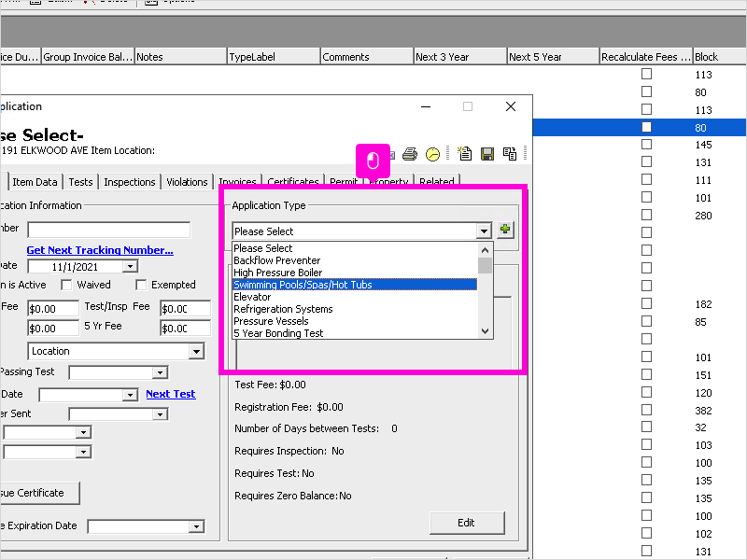
Task: Collapse the Application Type combo box arrow
Action: click(x=484, y=231)
